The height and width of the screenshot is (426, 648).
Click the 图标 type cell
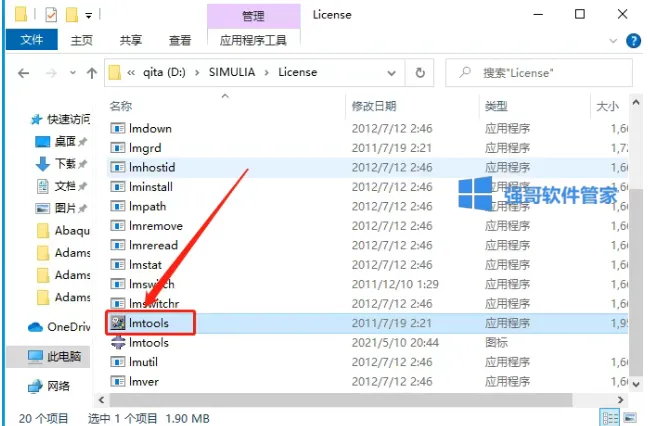coord(496,343)
